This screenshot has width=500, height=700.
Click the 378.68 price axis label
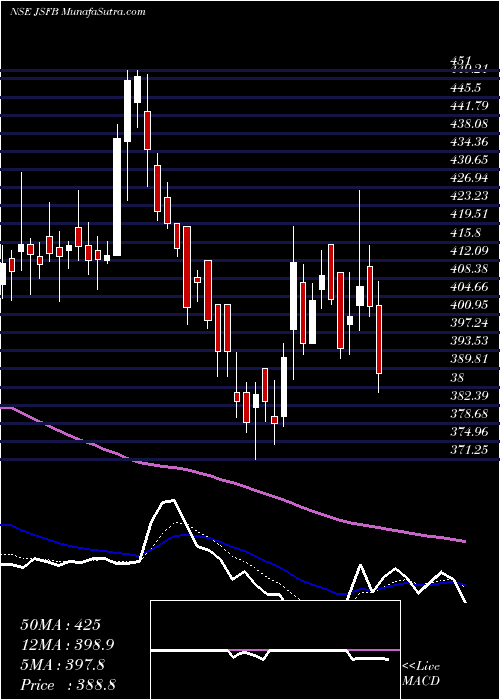pyautogui.click(x=468, y=414)
